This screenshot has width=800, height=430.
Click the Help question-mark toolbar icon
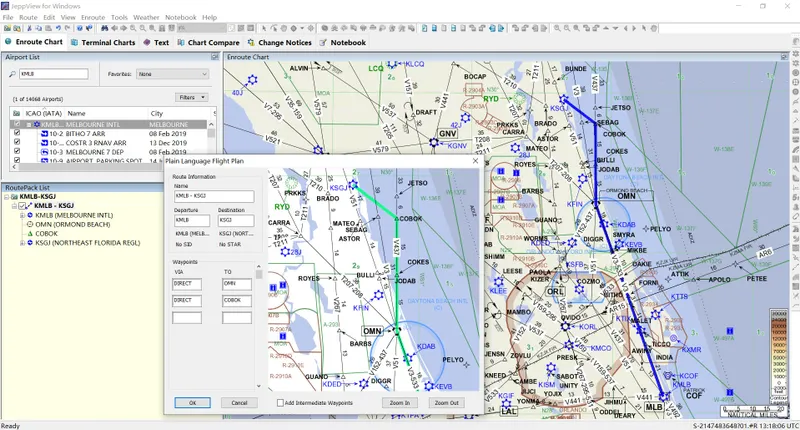(80, 28)
